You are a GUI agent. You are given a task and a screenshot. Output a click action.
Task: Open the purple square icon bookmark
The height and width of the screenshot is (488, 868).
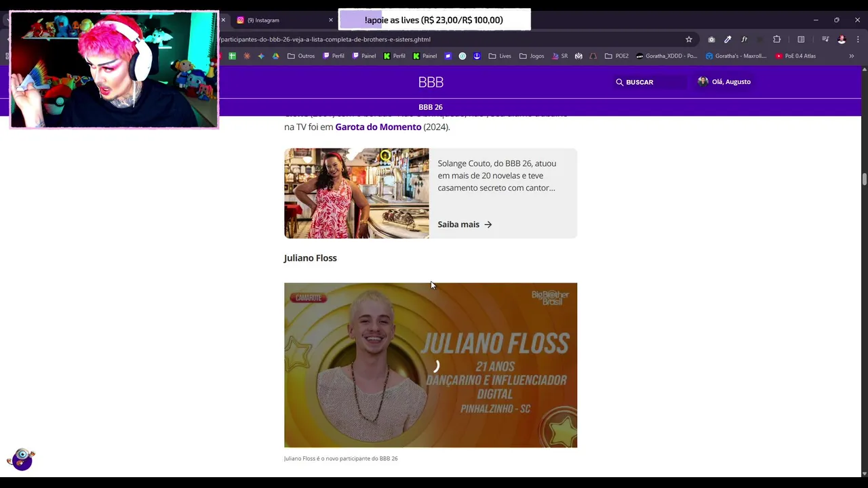pos(448,56)
